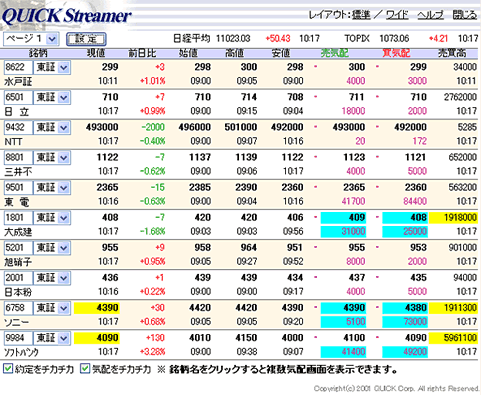Switch layout to ワイド
This screenshot has width=481, height=395.
tap(397, 15)
